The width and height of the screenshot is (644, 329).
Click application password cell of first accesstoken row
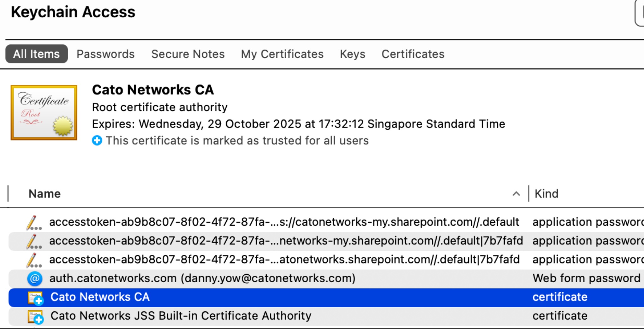588,222
